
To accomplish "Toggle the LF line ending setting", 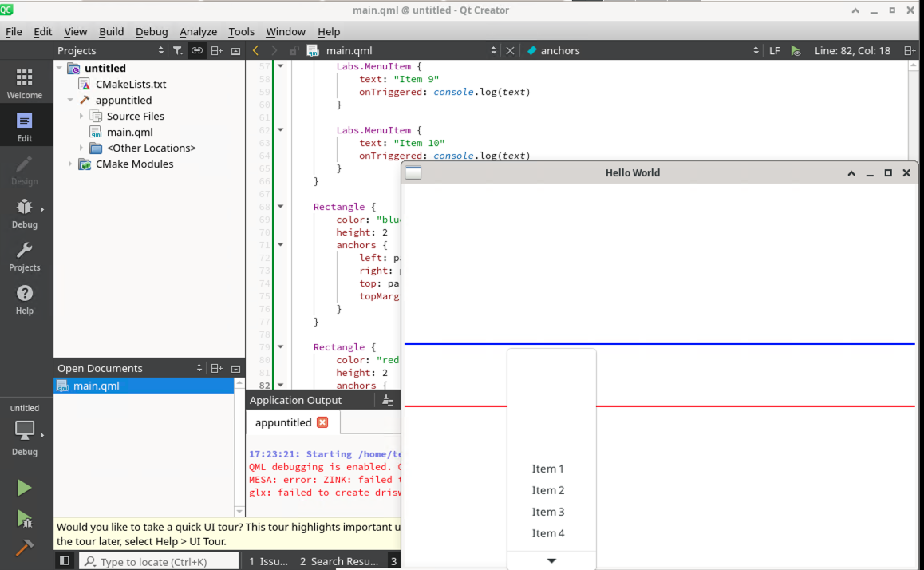I will point(774,50).
